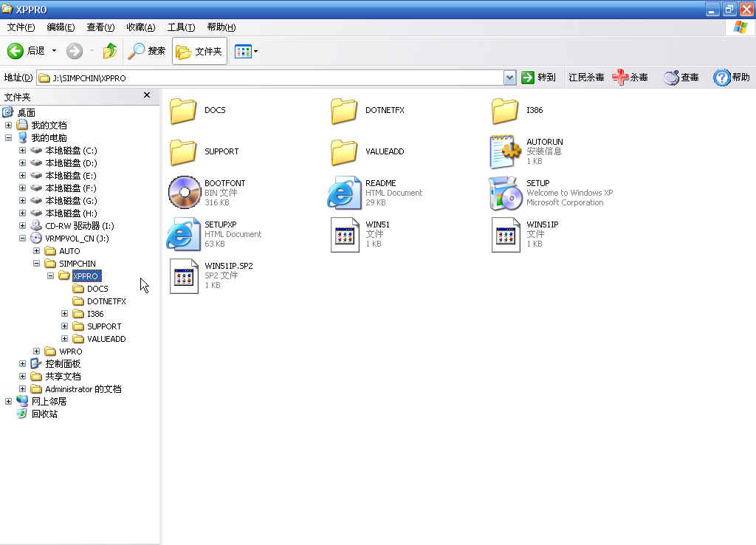
Task: Open the 工具(T) menu
Action: pos(182,27)
